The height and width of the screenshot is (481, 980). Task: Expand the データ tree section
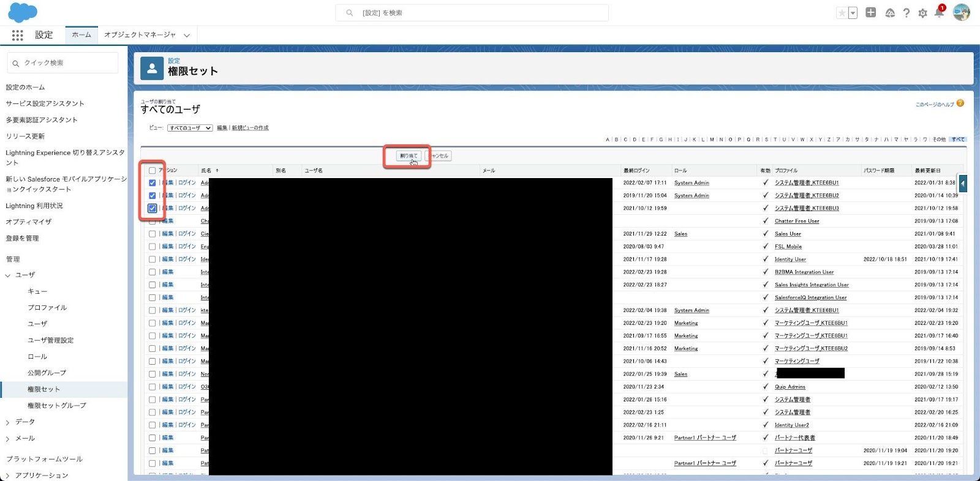pos(8,422)
